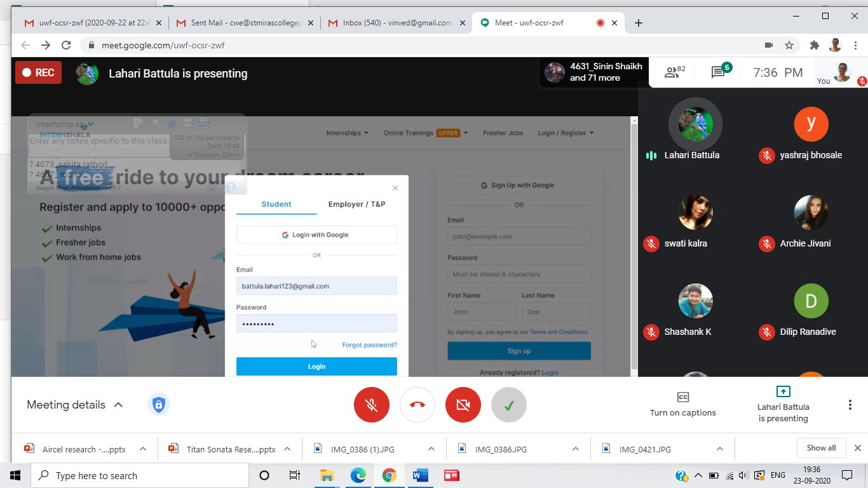
Task: Toggle the microphone mute button
Action: click(x=372, y=405)
